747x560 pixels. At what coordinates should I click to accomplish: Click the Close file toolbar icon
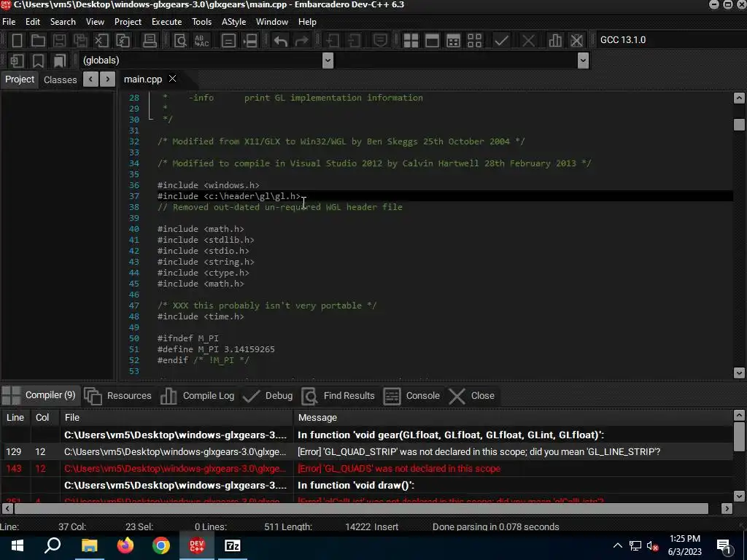pos(101,41)
